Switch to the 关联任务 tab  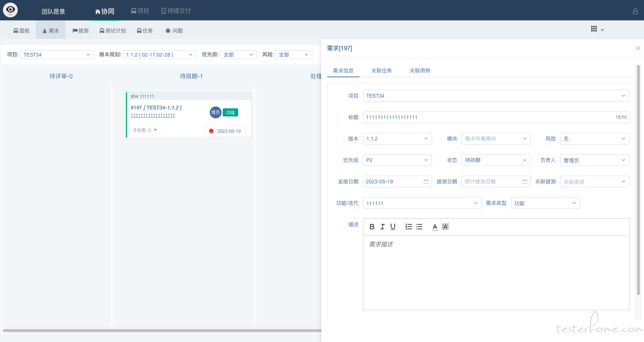[381, 71]
